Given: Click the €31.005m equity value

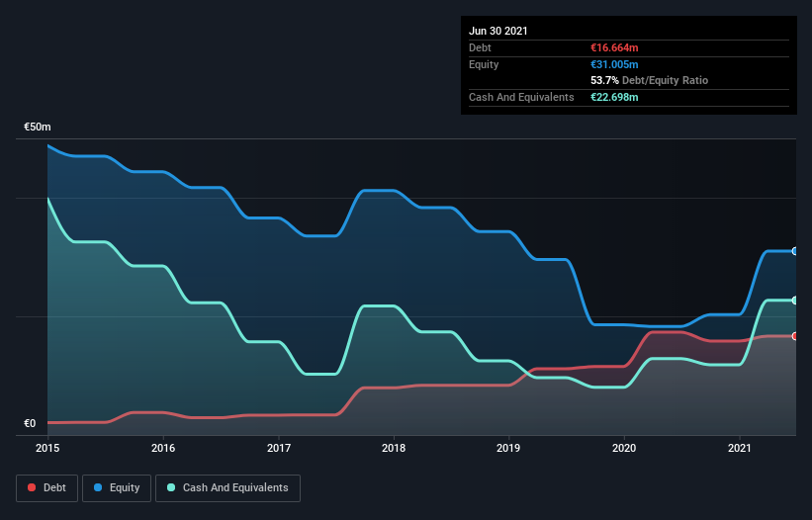Looking at the screenshot, I should 614,64.
